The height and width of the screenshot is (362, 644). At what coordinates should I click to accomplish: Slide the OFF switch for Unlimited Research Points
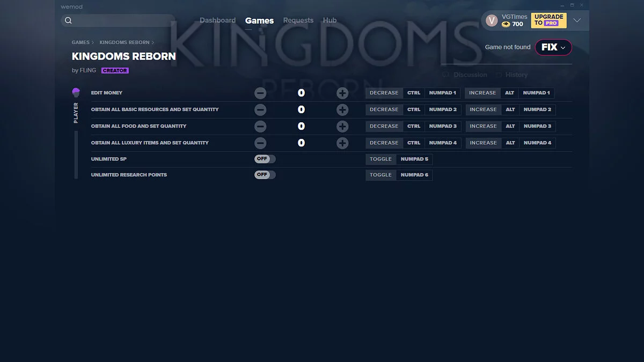coord(265,175)
